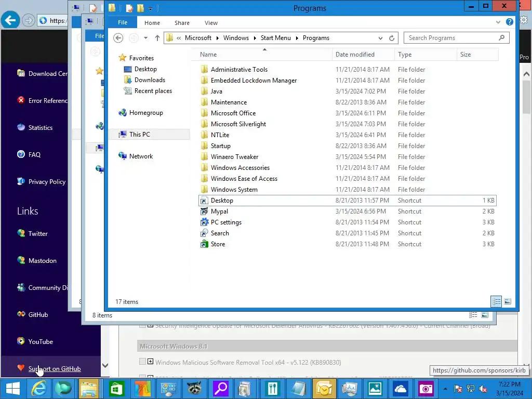Open the Outlook mail taskbar icon

[324, 389]
